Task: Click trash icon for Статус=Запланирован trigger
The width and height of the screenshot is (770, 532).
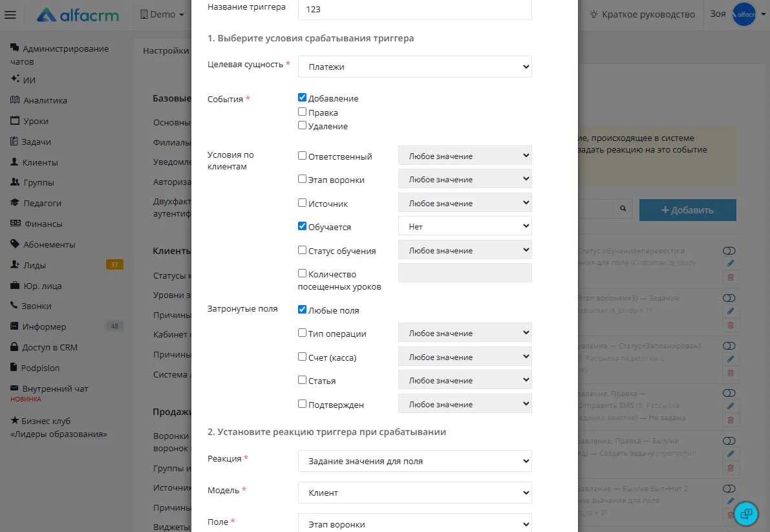Action: click(x=730, y=373)
